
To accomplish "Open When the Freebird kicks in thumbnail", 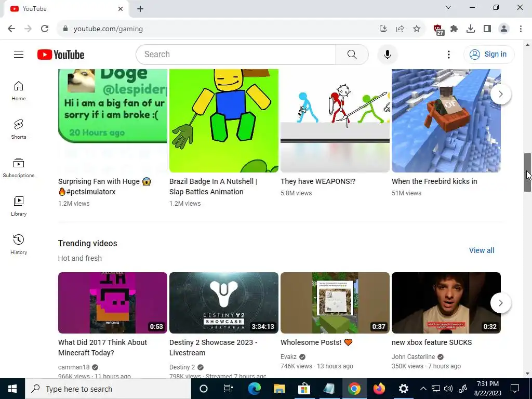I will 446,121.
